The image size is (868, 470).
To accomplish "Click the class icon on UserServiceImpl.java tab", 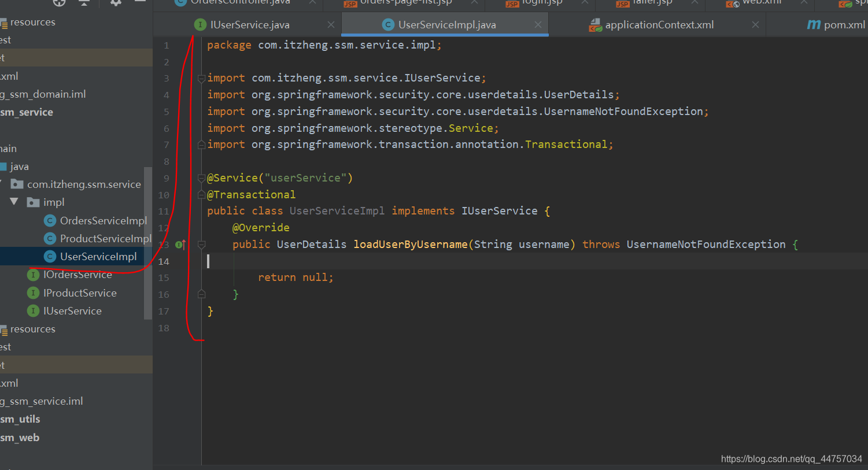I will [388, 25].
